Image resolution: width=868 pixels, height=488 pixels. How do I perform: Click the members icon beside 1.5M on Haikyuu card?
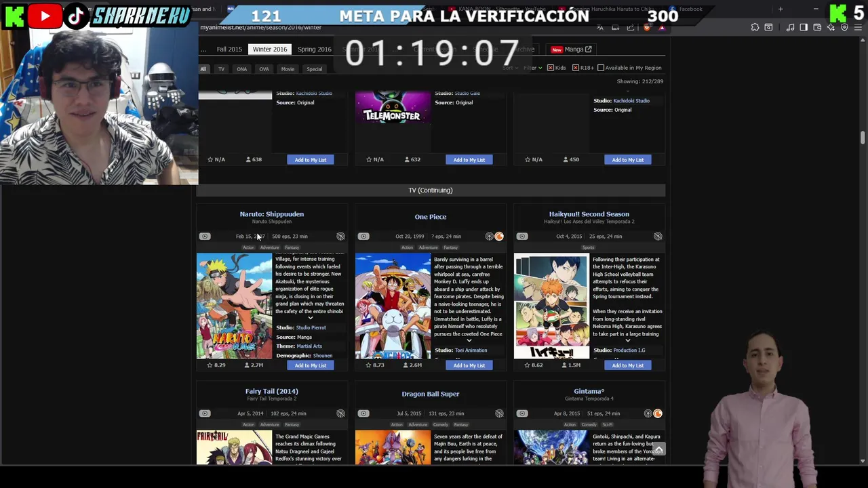564,365
